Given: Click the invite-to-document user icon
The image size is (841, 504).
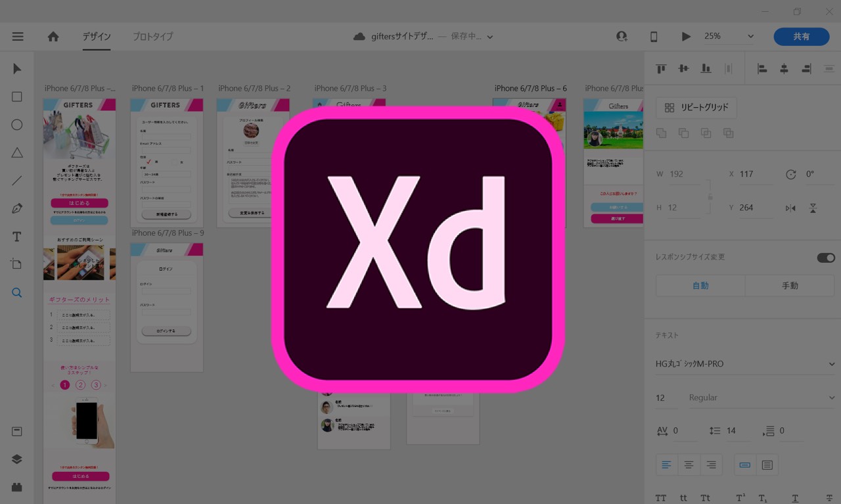Looking at the screenshot, I should (622, 37).
